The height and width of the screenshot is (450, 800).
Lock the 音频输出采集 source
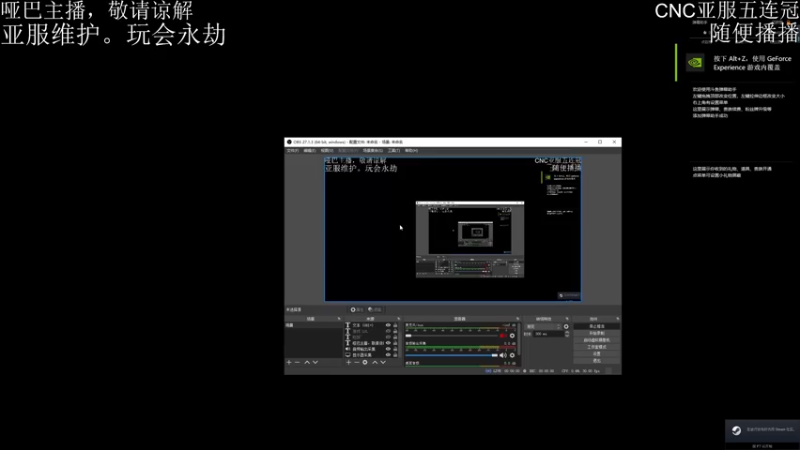pos(395,349)
